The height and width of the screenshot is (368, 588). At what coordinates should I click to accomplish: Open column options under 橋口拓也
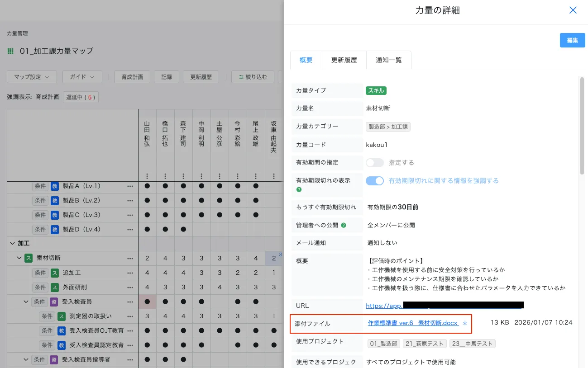(165, 176)
